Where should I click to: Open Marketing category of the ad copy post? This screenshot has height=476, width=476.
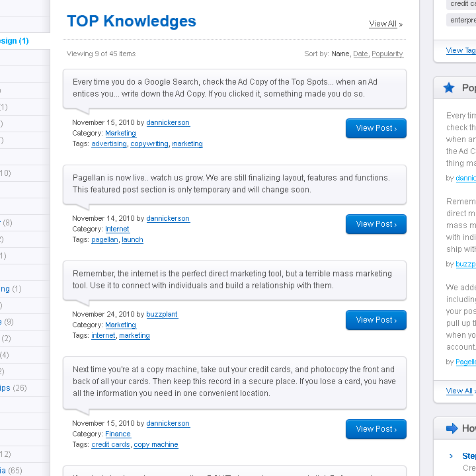120,134
